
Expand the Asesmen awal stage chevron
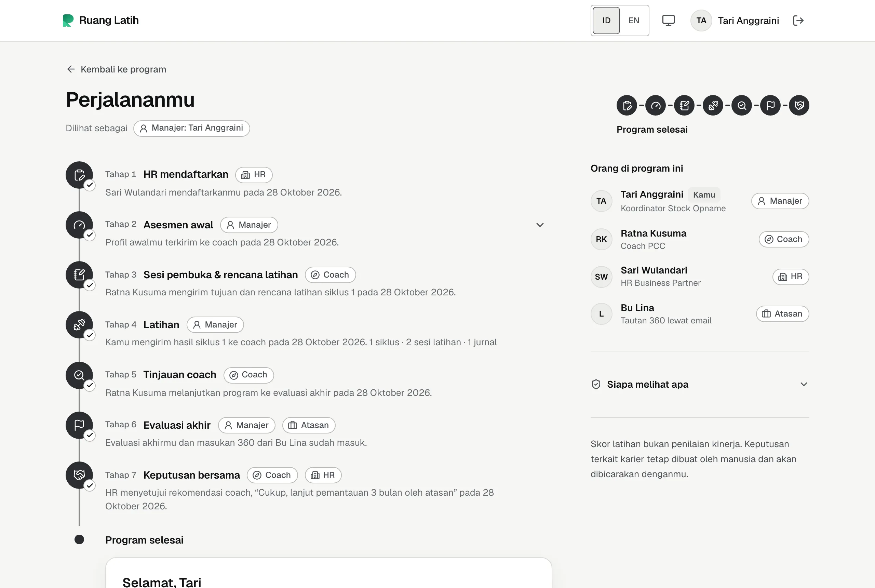[x=540, y=225]
